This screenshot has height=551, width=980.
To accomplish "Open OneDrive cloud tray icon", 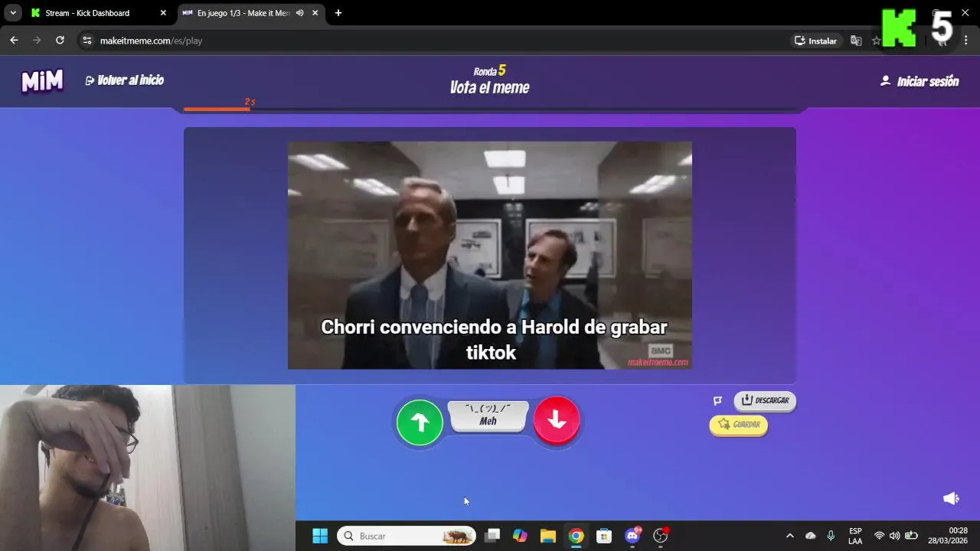I will (x=811, y=536).
